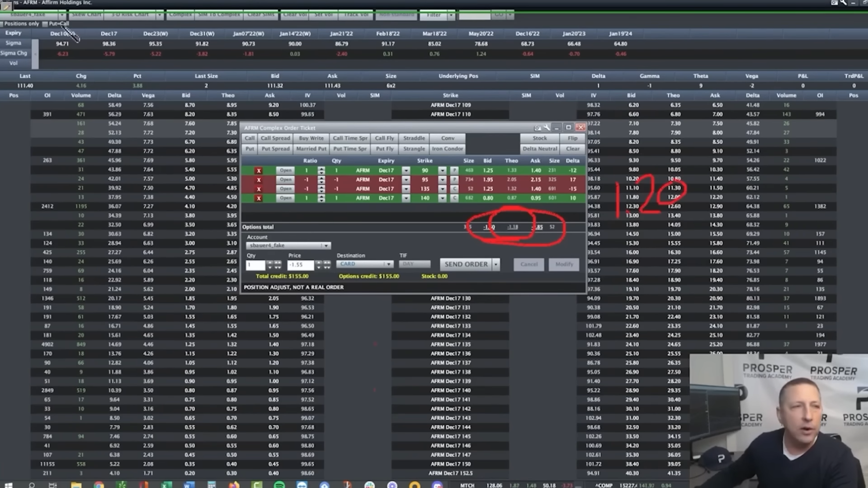Delete the 140 strike leg with X

click(x=259, y=198)
